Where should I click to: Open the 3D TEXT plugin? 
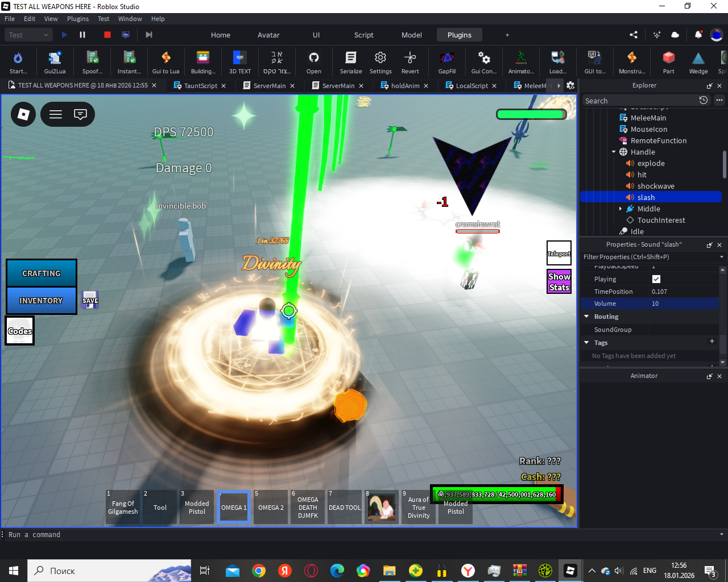click(240, 62)
